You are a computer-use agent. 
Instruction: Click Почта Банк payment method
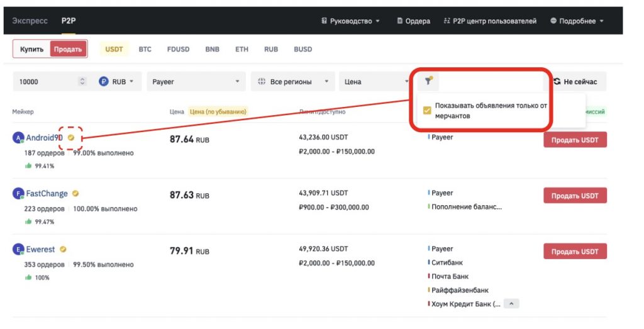tap(450, 276)
